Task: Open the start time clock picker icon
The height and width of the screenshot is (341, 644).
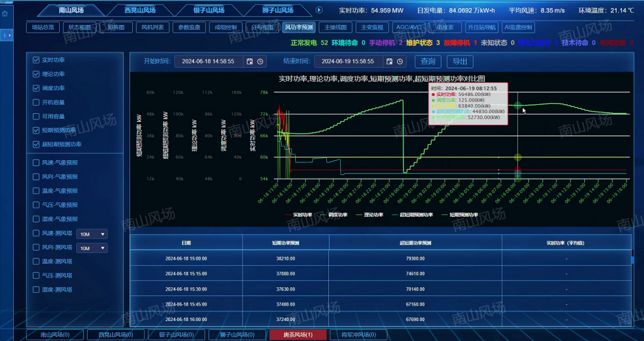Action: (x=260, y=62)
